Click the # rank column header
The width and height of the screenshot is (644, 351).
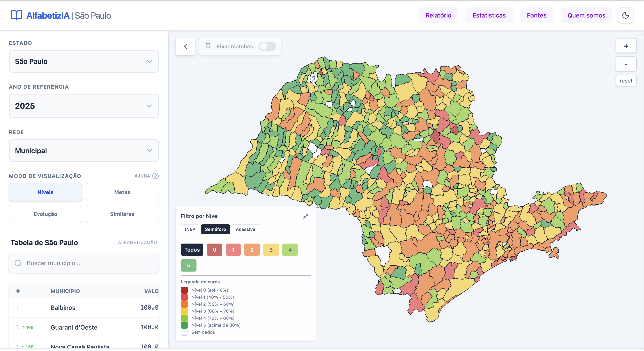18,291
